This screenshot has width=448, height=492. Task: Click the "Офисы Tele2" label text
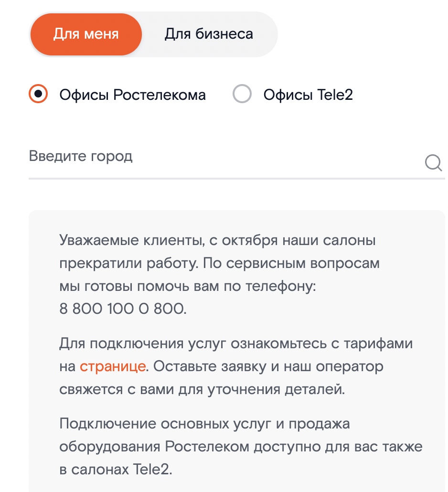pos(308,95)
